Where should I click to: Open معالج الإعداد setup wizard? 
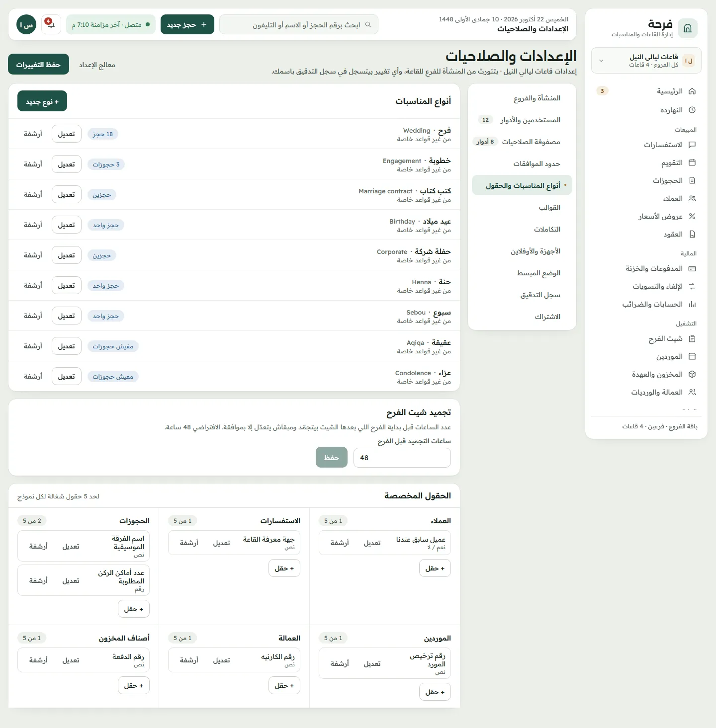coord(97,65)
